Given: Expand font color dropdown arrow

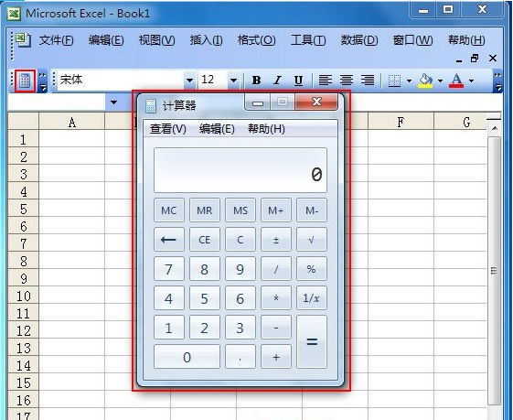Looking at the screenshot, I should (x=471, y=81).
